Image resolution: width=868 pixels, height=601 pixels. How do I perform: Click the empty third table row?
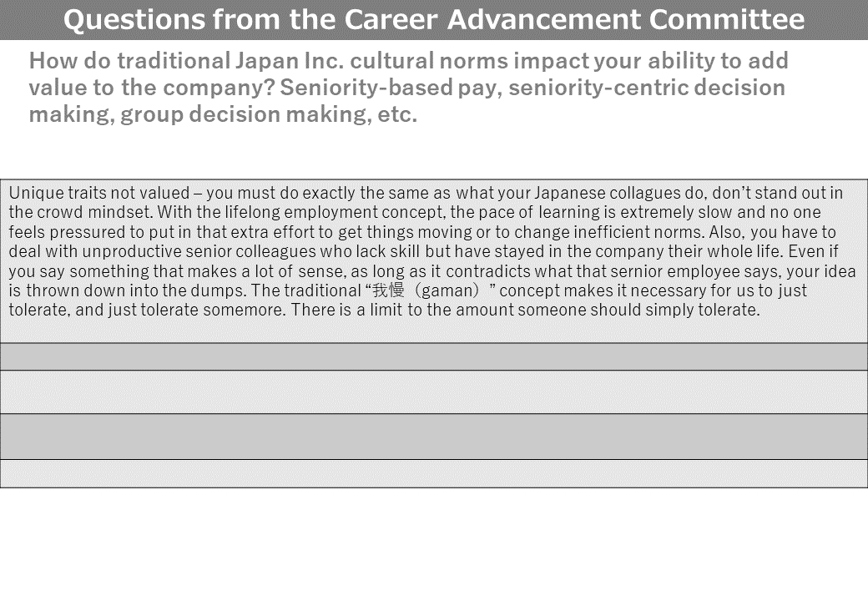pos(434,391)
